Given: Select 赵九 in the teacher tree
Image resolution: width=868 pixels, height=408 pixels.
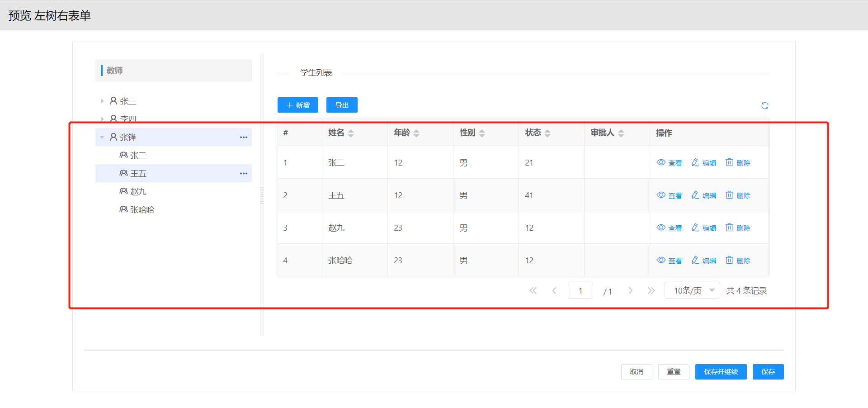Looking at the screenshot, I should [x=138, y=191].
